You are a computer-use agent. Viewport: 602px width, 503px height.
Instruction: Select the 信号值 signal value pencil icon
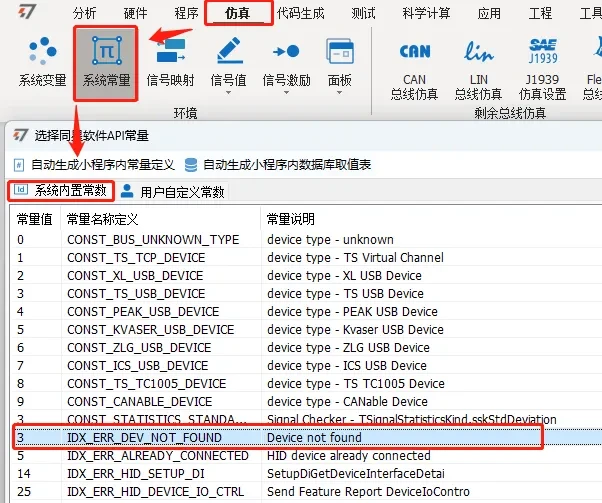click(x=229, y=51)
